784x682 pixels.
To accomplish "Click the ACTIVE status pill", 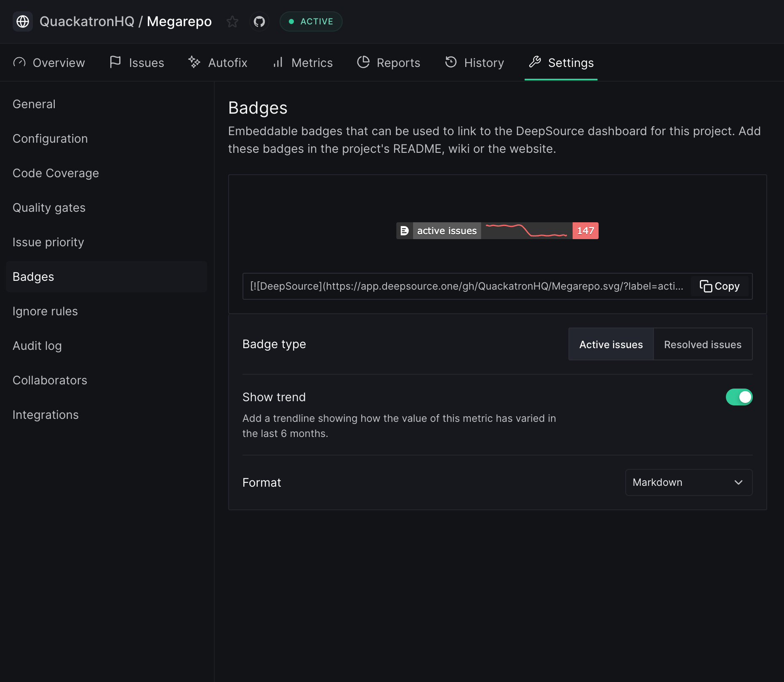I will point(311,21).
